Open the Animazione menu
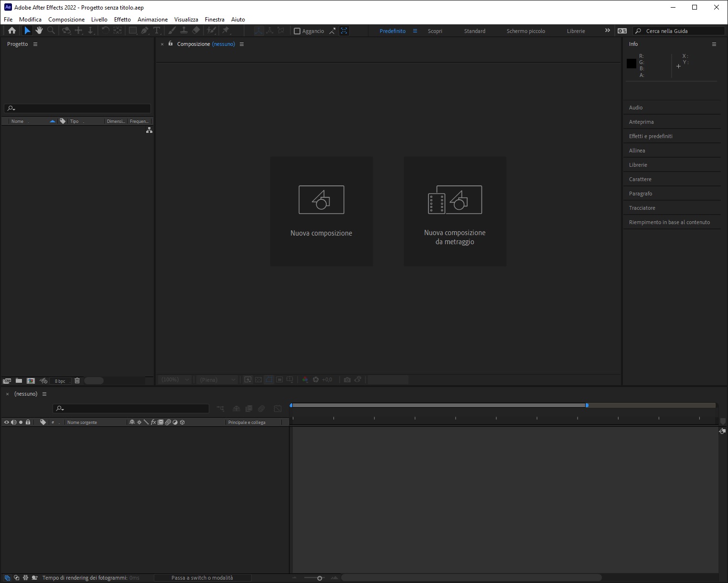The image size is (728, 583). click(152, 20)
